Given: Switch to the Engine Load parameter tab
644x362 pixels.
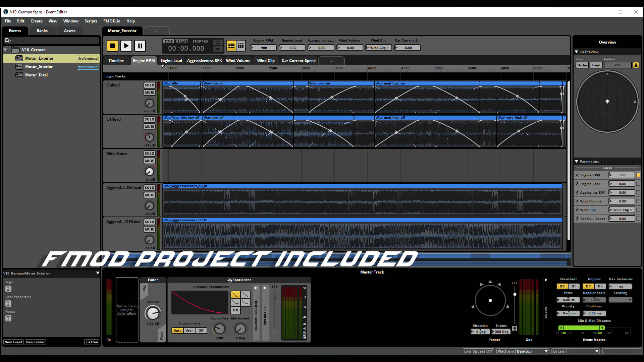Looking at the screenshot, I should tap(171, 61).
